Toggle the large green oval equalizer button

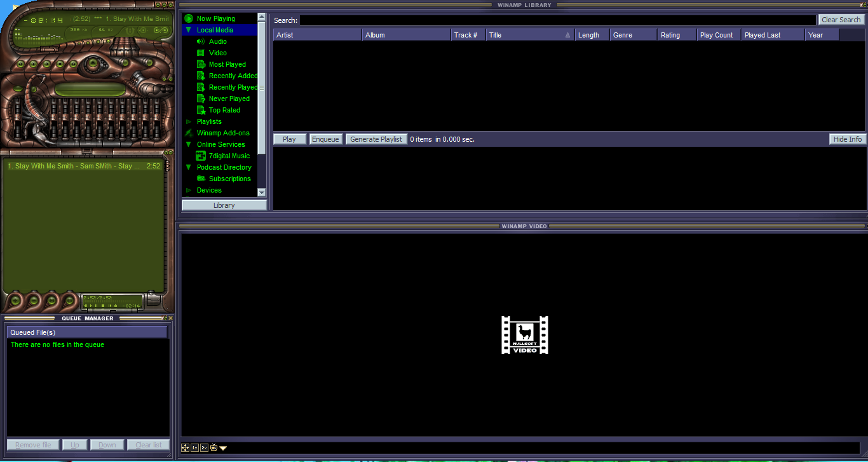point(90,89)
